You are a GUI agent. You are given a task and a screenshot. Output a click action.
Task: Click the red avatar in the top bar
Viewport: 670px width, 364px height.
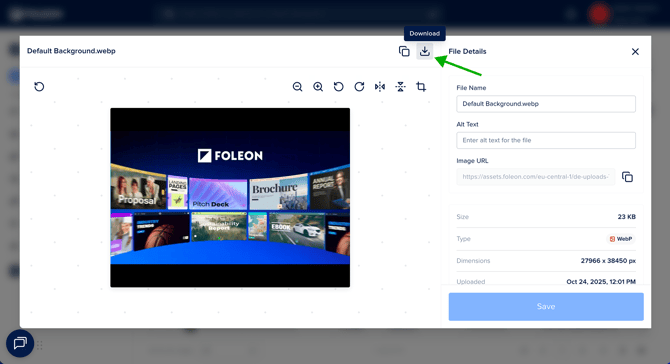(x=599, y=14)
